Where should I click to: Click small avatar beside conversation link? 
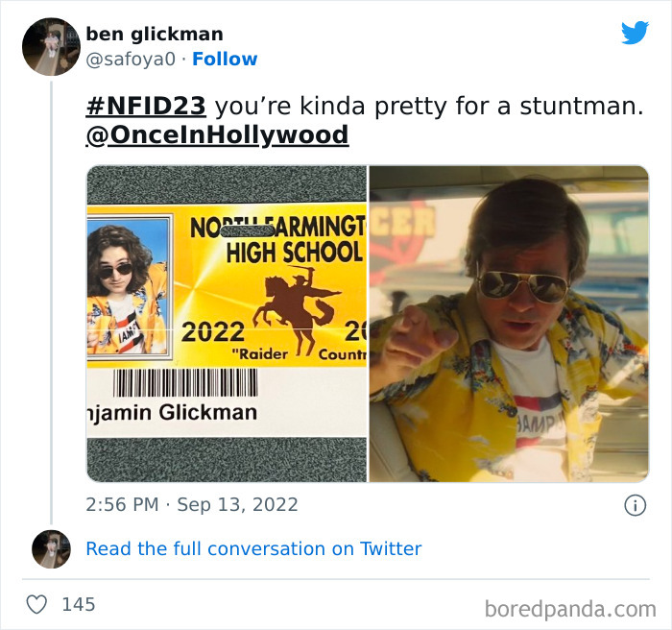pyautogui.click(x=51, y=549)
